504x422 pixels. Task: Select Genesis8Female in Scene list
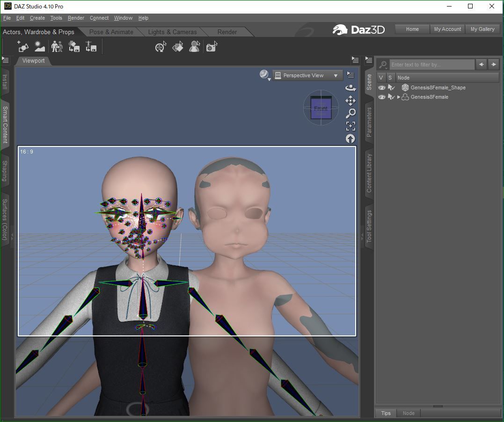429,97
